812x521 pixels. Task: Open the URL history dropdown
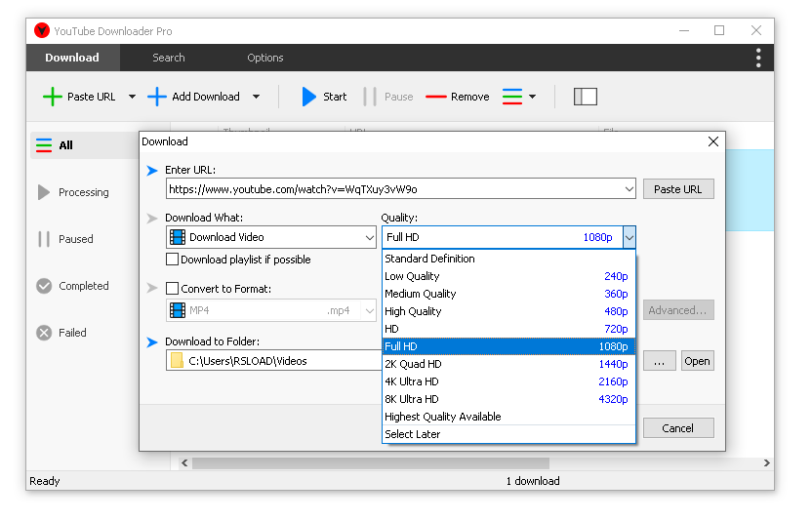[x=629, y=189]
